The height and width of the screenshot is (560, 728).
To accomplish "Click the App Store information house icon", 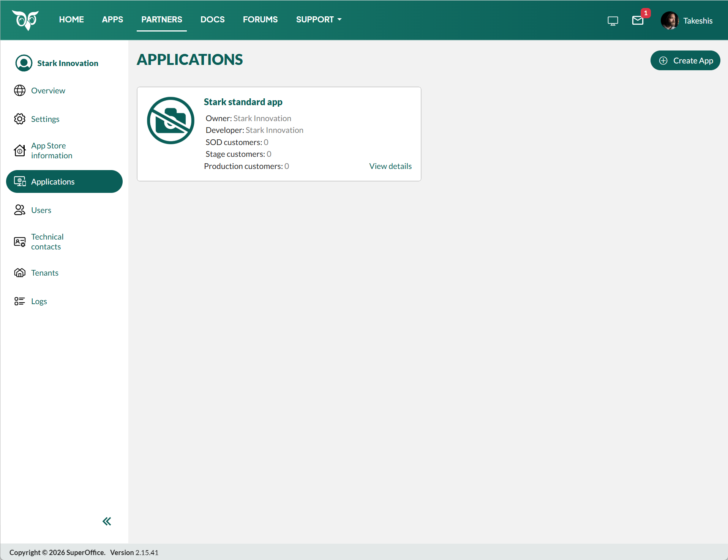I will pyautogui.click(x=20, y=151).
